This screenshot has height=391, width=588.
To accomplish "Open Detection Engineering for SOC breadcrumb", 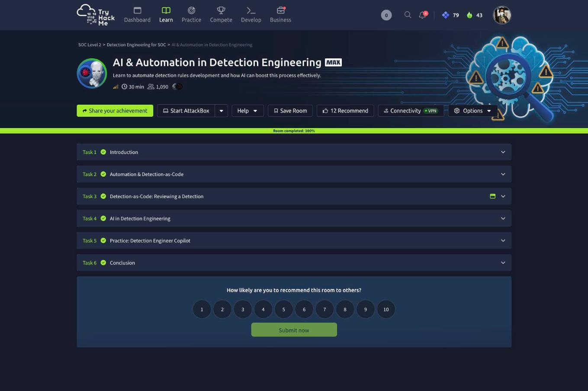I will pyautogui.click(x=136, y=45).
